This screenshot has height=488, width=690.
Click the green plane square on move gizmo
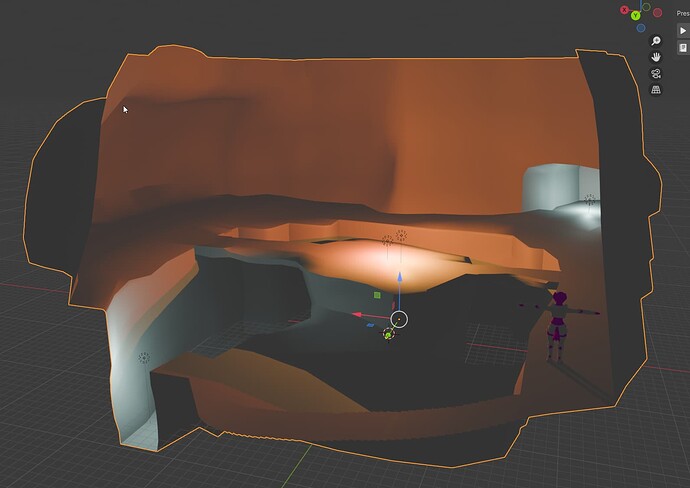click(x=377, y=295)
